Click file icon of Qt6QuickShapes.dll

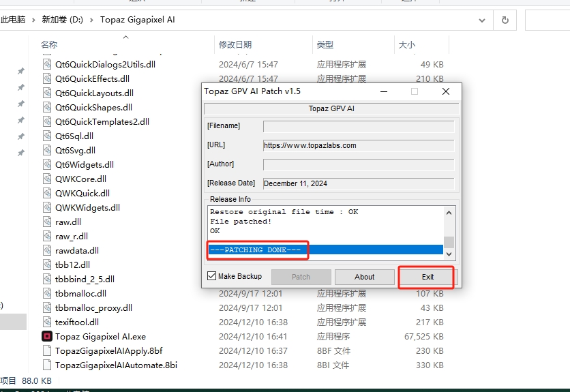click(47, 107)
